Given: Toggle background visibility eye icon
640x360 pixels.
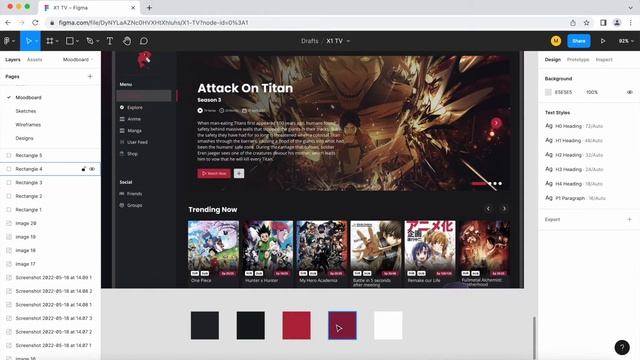Looking at the screenshot, I should [629, 92].
